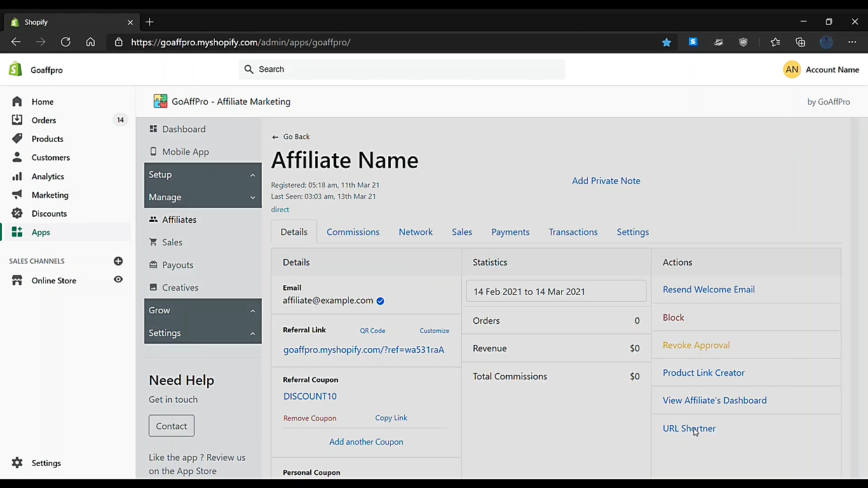Click the Products tag icon

tap(17, 139)
